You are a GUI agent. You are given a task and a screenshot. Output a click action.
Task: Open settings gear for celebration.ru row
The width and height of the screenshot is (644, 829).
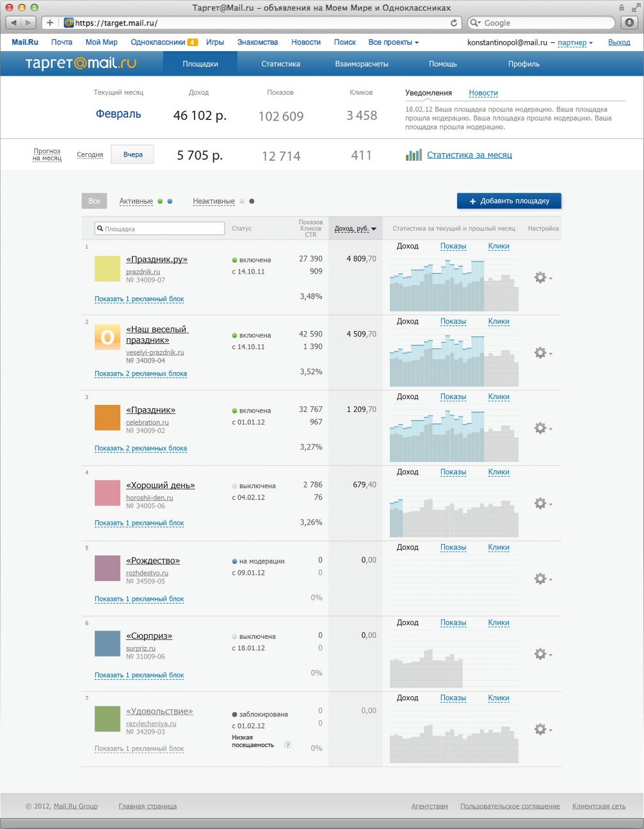tap(543, 428)
